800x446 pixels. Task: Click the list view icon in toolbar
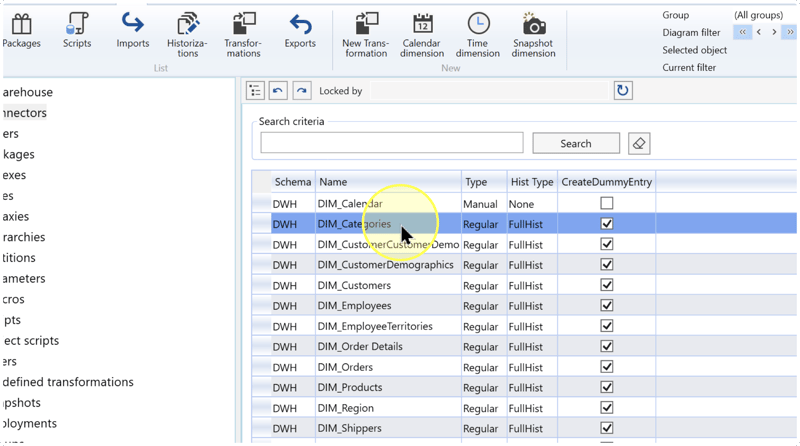point(255,91)
